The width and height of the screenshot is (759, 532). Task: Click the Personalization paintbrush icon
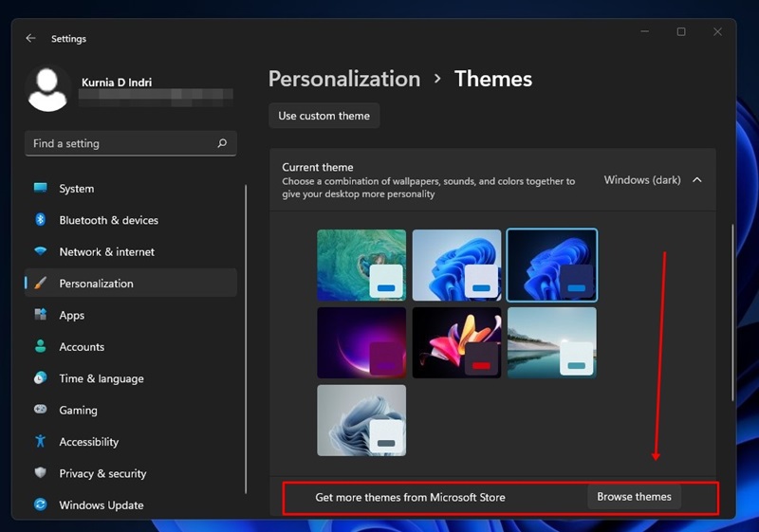click(x=40, y=283)
